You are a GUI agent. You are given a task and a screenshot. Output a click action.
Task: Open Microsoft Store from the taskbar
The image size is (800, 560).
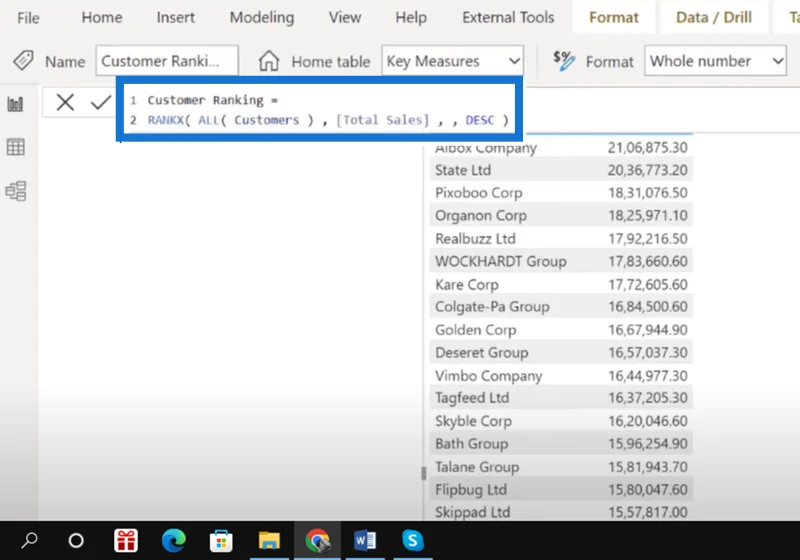point(221,541)
